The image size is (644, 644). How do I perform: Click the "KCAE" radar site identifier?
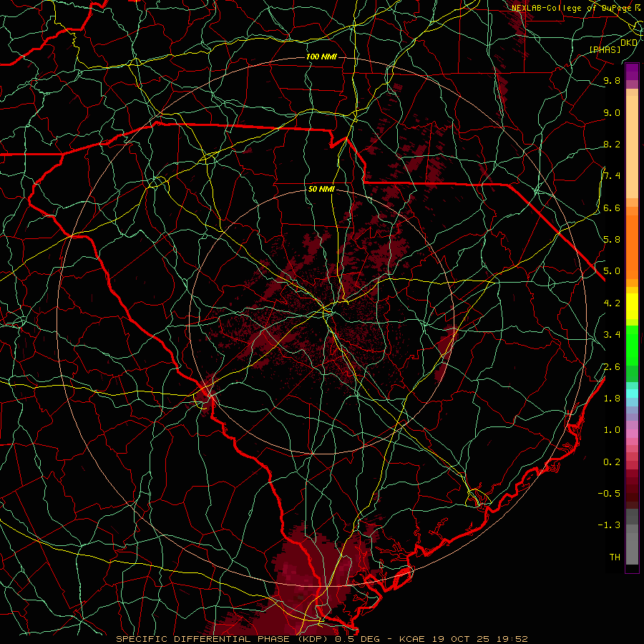(413, 639)
